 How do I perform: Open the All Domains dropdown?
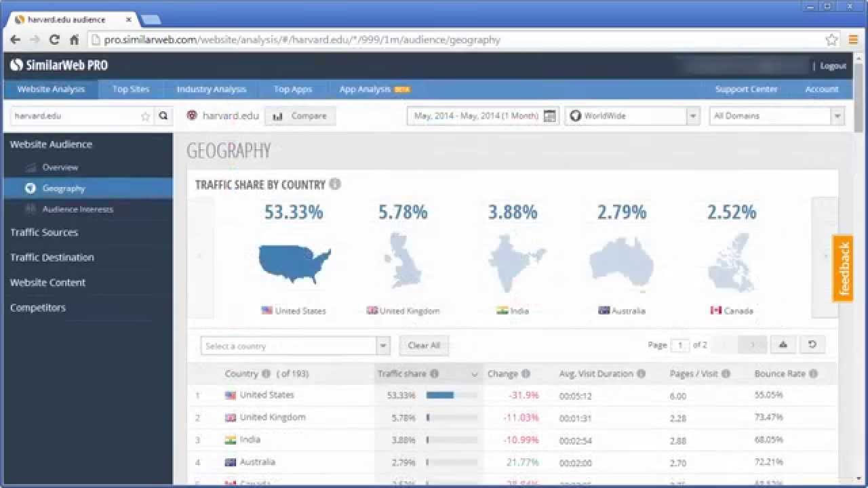point(776,116)
